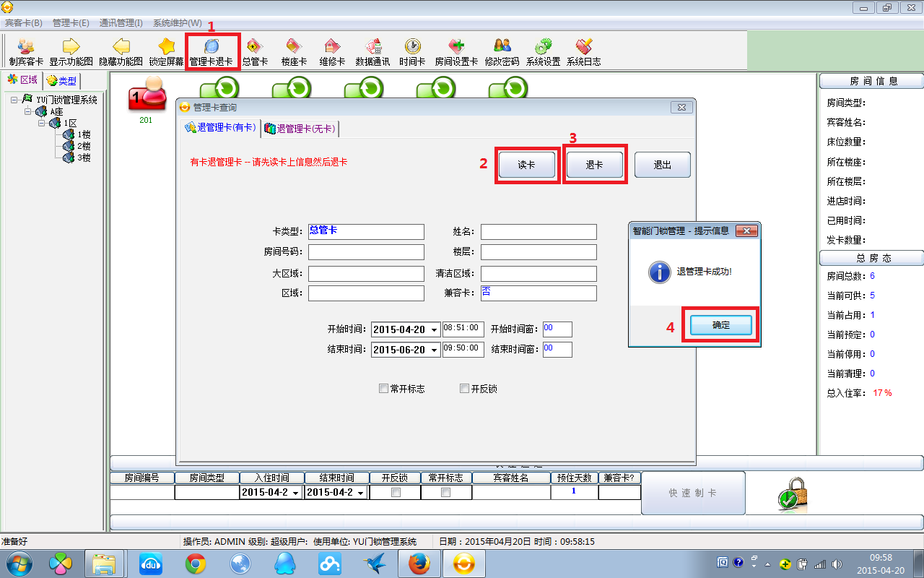Toggle the 开反锁 checkbox in dialog

(x=465, y=389)
